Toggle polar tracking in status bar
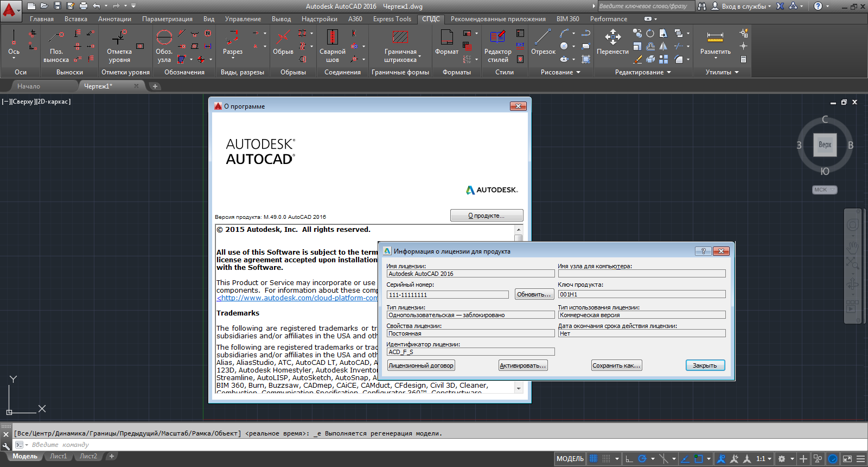 click(642, 459)
